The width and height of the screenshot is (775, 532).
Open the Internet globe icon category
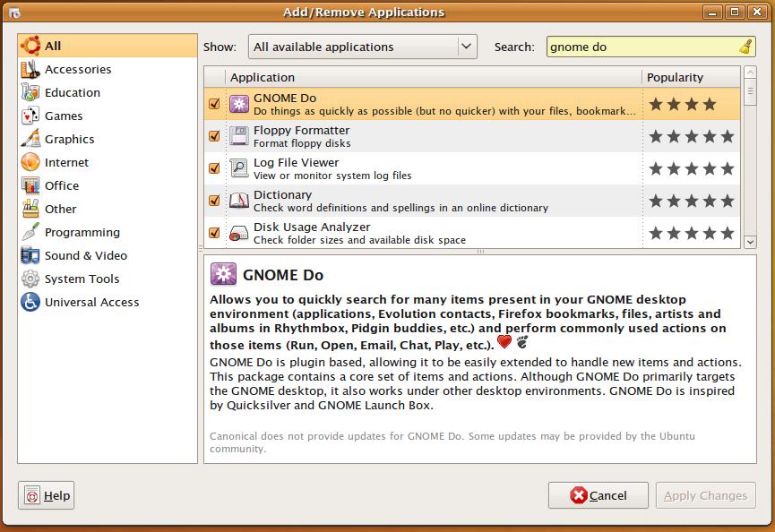[30, 163]
